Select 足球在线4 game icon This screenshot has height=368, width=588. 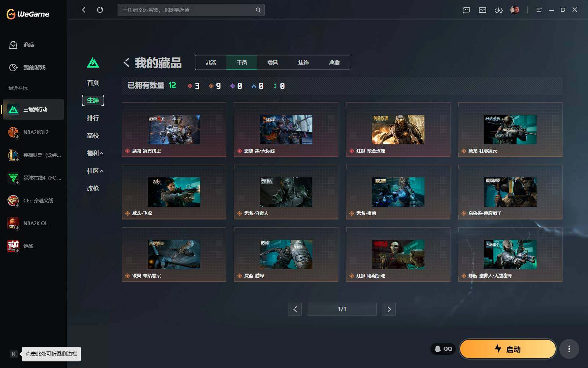[13, 178]
